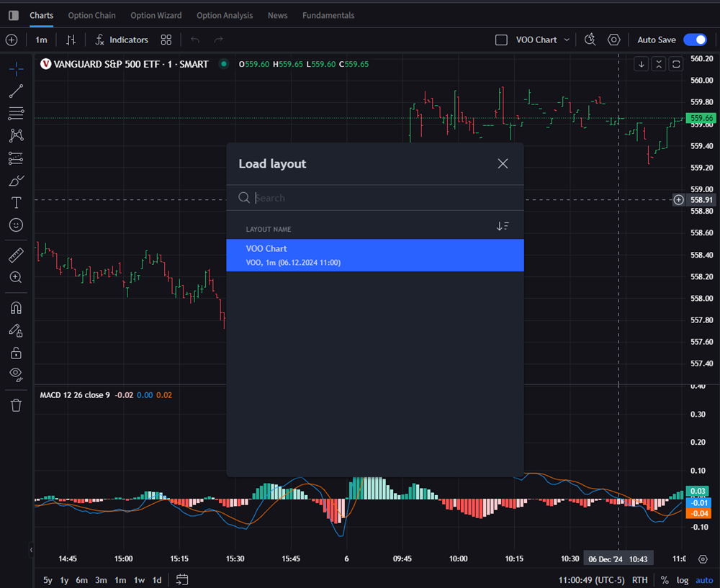Click the green market status dot

point(224,64)
